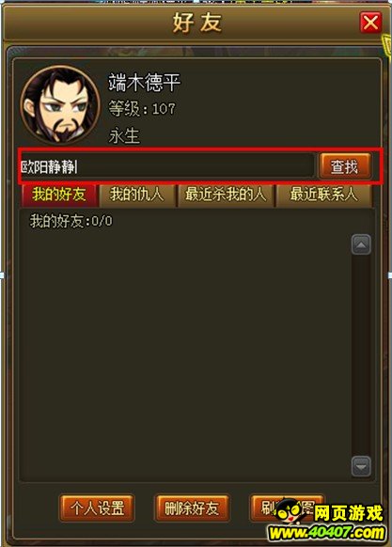Viewport: 392px width, 547px height.
Task: Click the scroll down arrow button
Action: tap(361, 466)
